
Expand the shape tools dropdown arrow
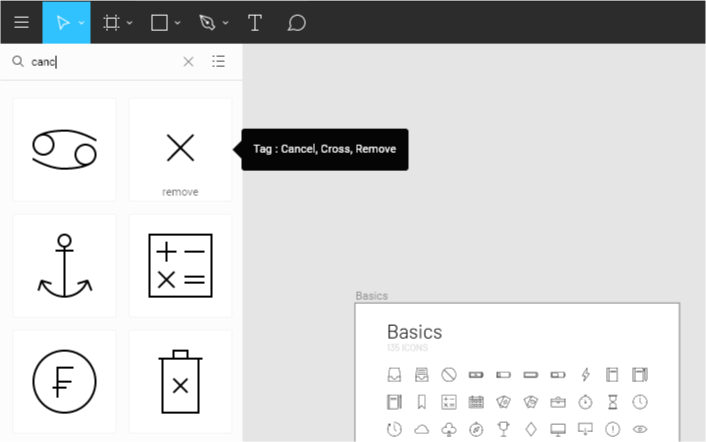coord(177,23)
